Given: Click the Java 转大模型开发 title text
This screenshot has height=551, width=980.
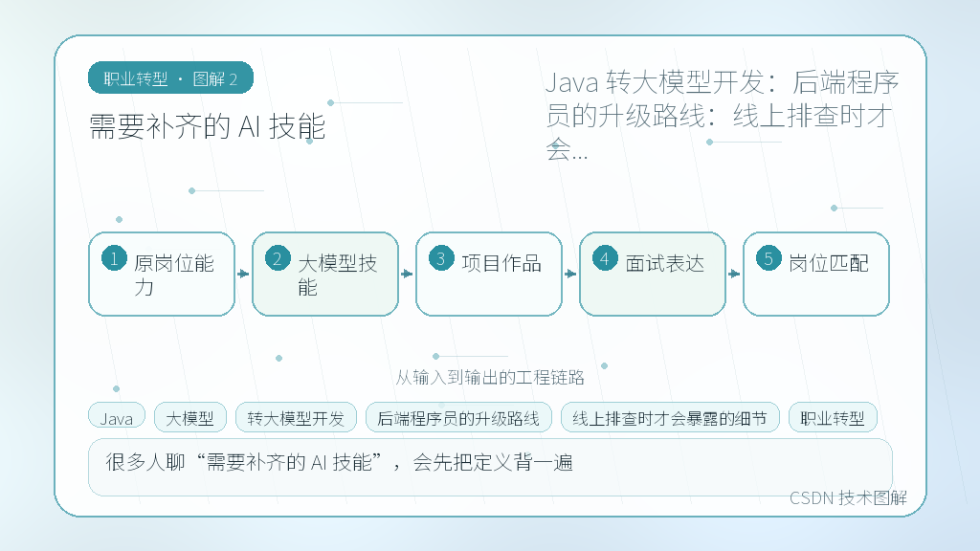Looking at the screenshot, I should [x=722, y=116].
